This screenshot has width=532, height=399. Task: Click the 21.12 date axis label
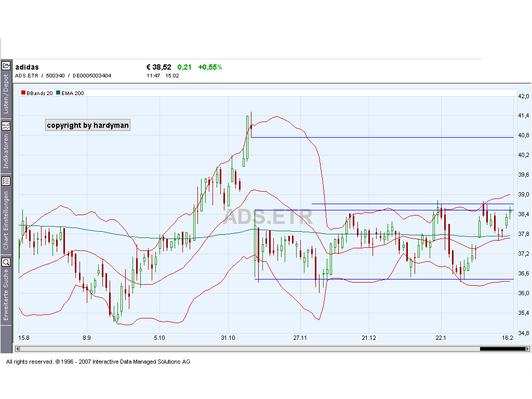pyautogui.click(x=369, y=338)
